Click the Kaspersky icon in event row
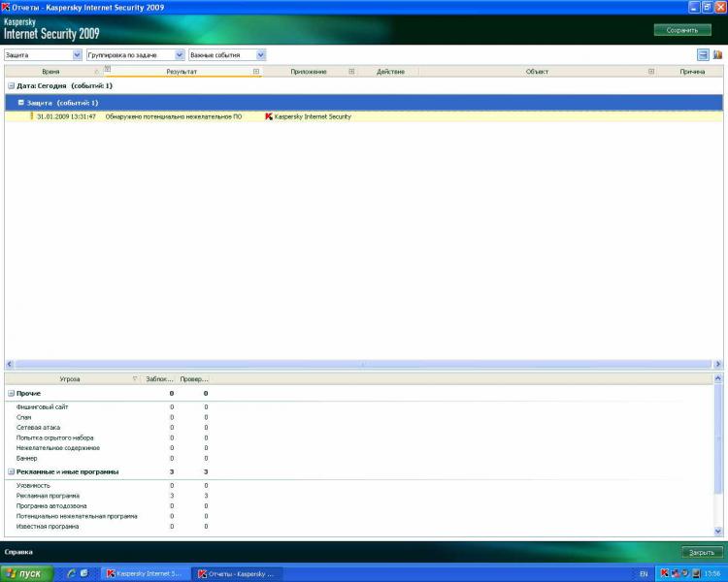 point(268,116)
